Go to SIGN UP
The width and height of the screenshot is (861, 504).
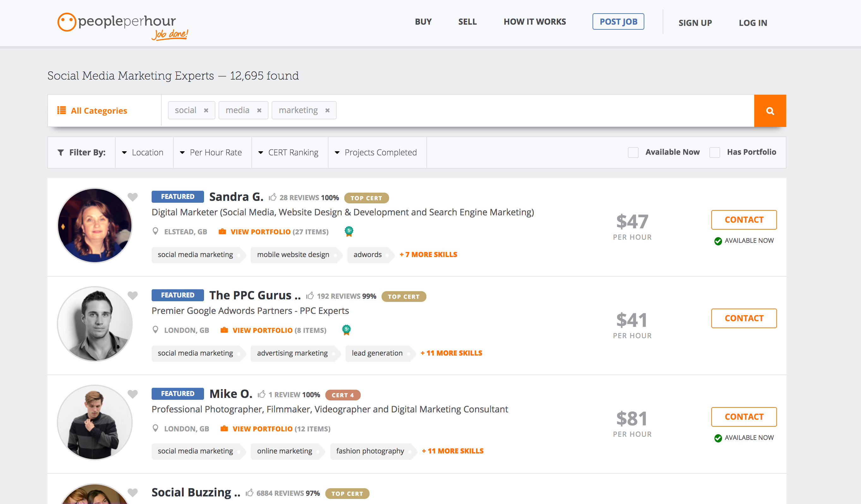[x=695, y=23]
